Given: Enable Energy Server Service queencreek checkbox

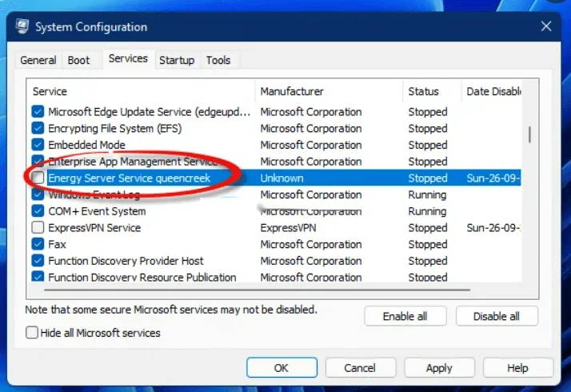Looking at the screenshot, I should point(38,178).
